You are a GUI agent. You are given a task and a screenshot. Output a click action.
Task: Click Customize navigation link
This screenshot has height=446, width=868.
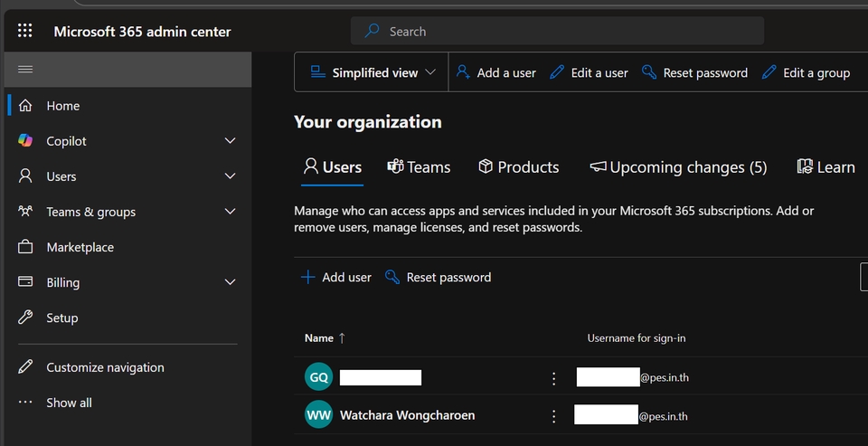tap(105, 367)
